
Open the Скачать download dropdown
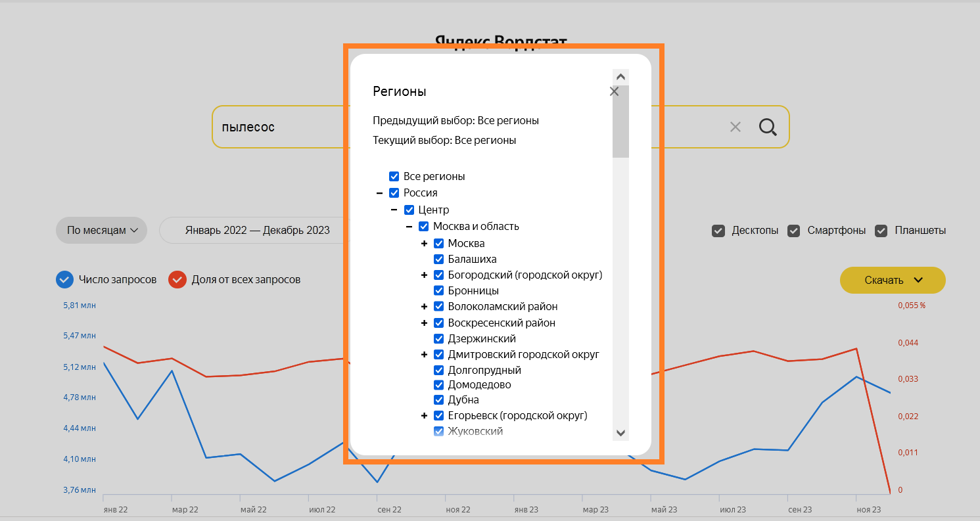893,281
